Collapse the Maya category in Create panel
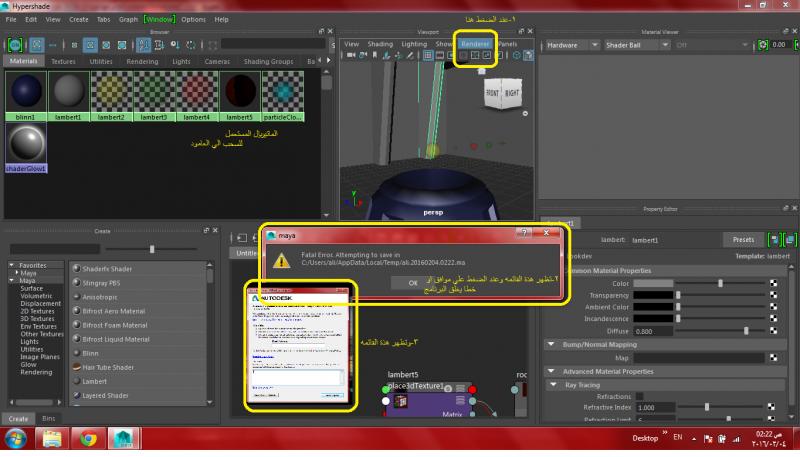The width and height of the screenshot is (800, 457). (12, 281)
